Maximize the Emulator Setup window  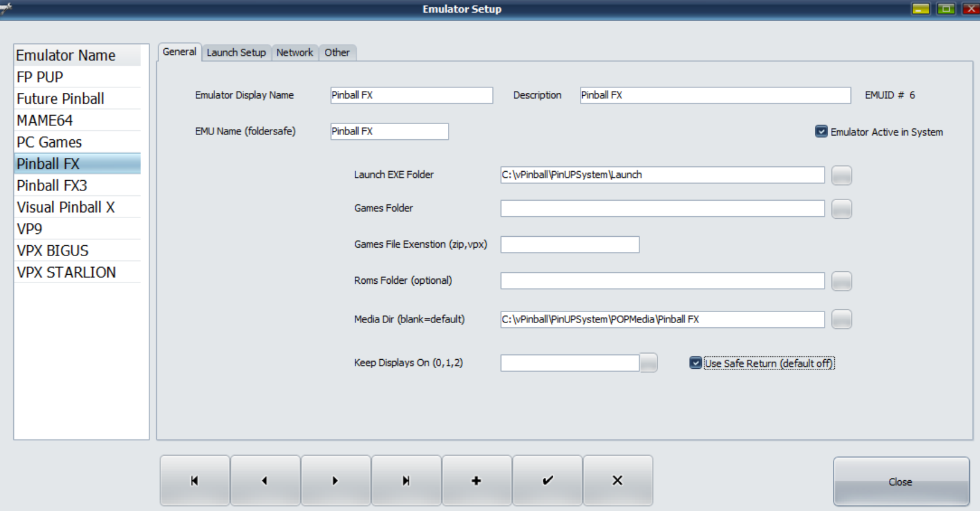(946, 8)
